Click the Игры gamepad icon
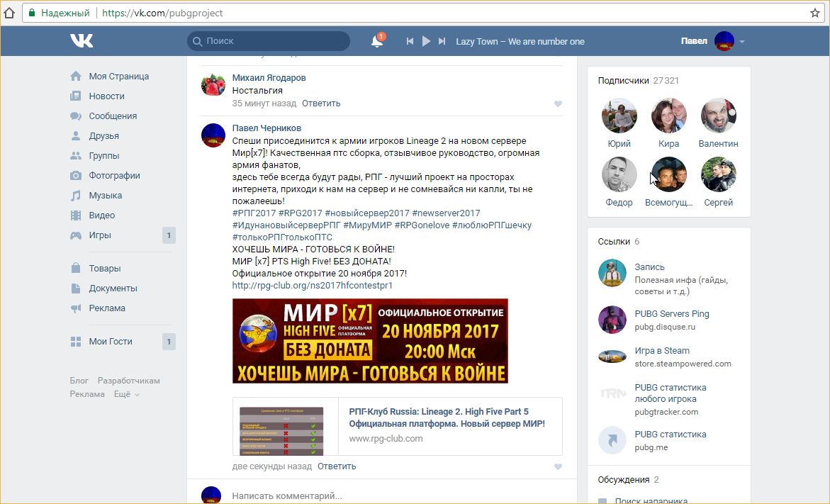 pyautogui.click(x=76, y=235)
